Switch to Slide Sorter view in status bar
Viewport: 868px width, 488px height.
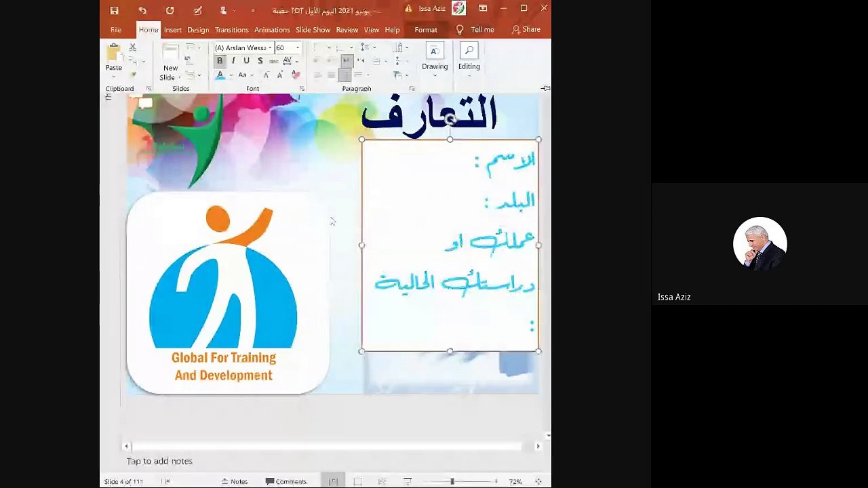[357, 481]
